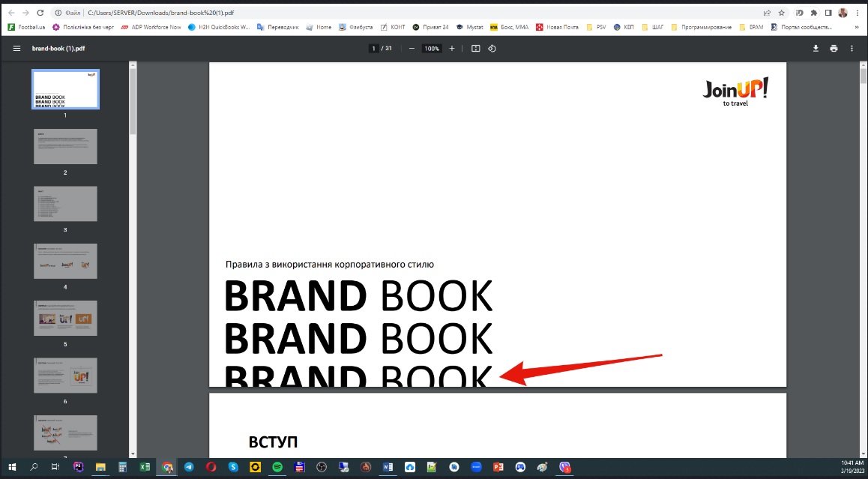
Task: Download the PDF file
Action: 816,49
